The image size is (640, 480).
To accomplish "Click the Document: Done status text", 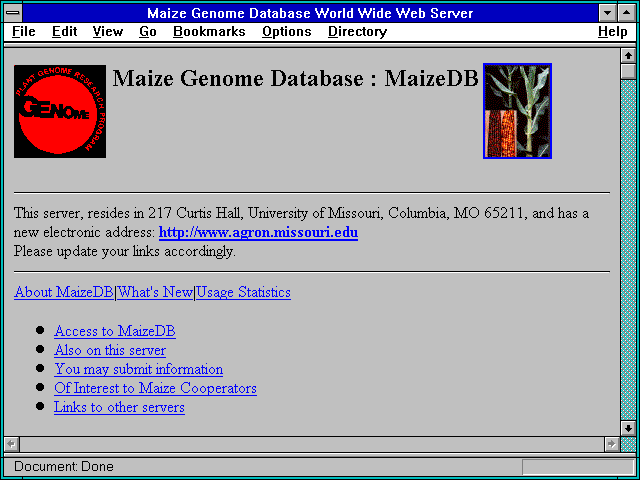I will coord(64,467).
